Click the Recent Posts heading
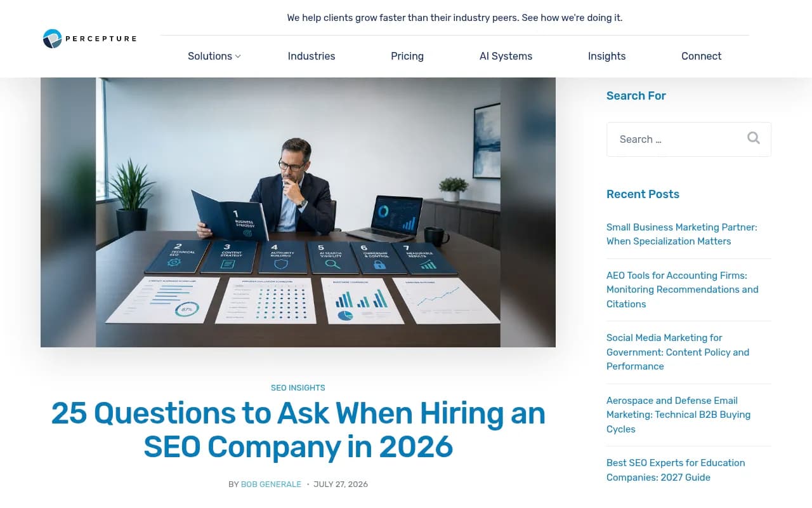The height and width of the screenshot is (508, 812). [x=643, y=194]
